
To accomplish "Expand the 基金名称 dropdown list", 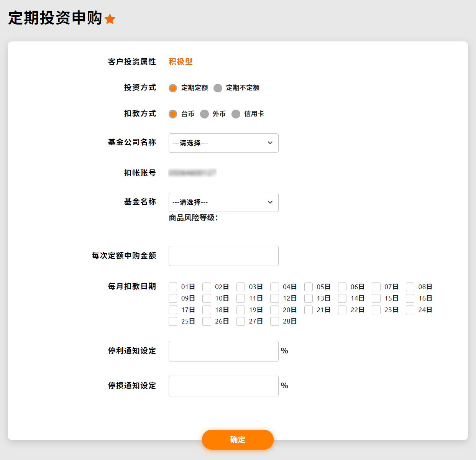I will click(x=223, y=202).
